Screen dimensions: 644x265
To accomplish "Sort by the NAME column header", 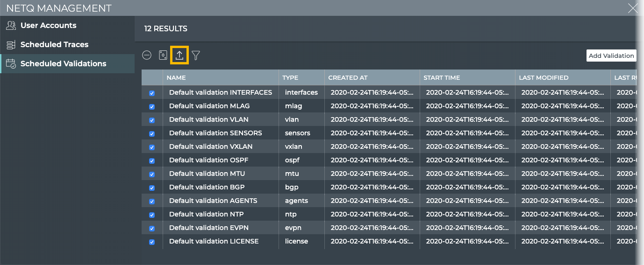I will (x=176, y=78).
